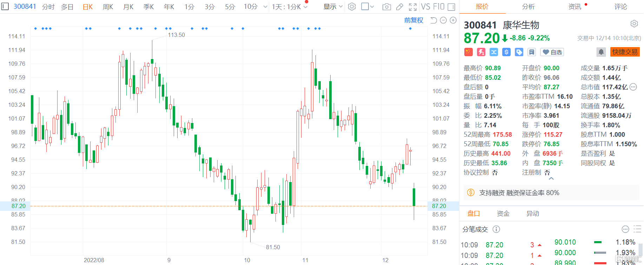Viewport: 644px width, 265px height.
Task: Select 资金 tab
Action: 503,213
